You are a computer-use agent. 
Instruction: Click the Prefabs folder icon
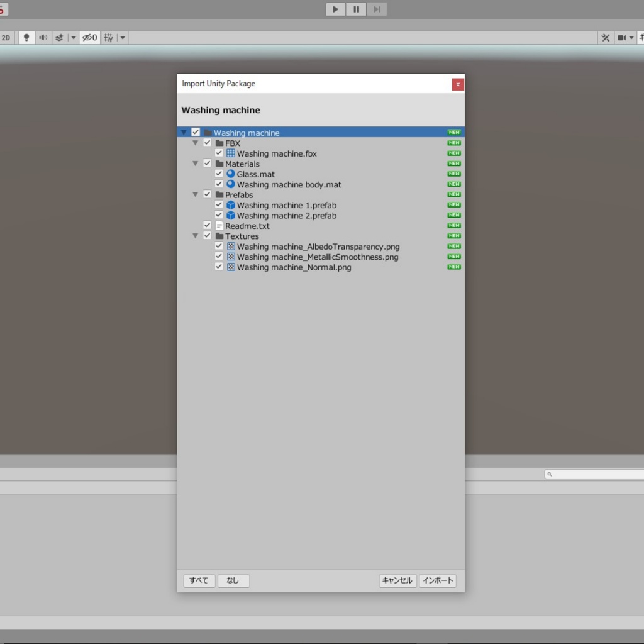point(219,195)
